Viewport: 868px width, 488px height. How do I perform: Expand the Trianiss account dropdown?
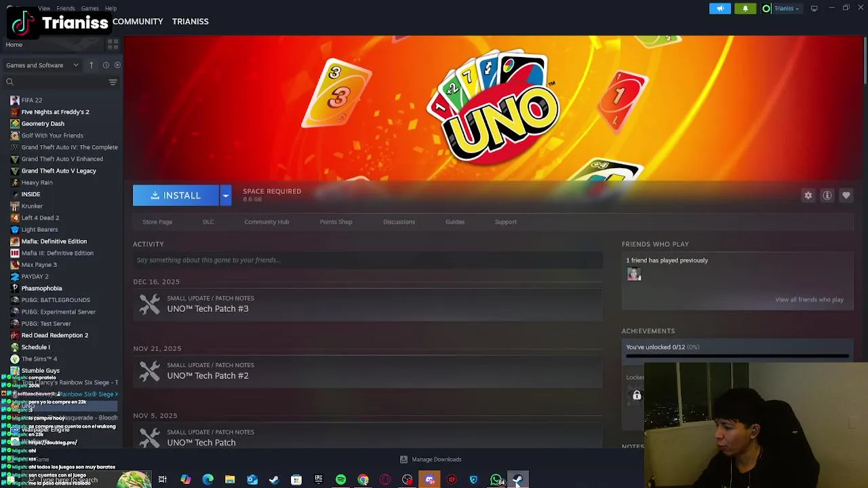coord(782,8)
